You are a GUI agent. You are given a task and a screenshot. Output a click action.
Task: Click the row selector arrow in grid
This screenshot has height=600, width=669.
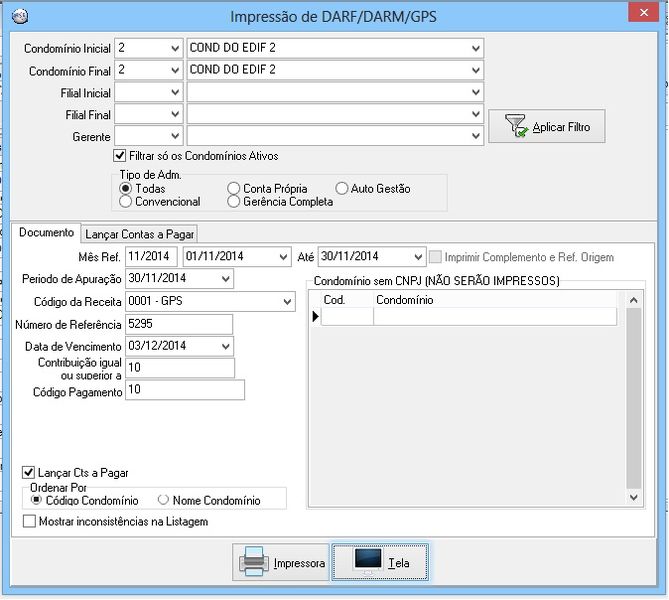pos(315,317)
